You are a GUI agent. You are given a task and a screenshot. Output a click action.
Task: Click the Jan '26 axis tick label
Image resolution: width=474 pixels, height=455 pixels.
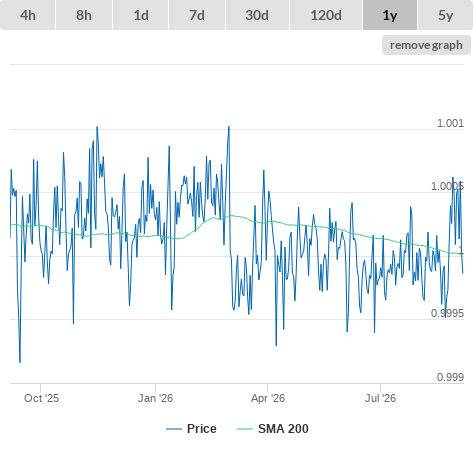coord(155,398)
